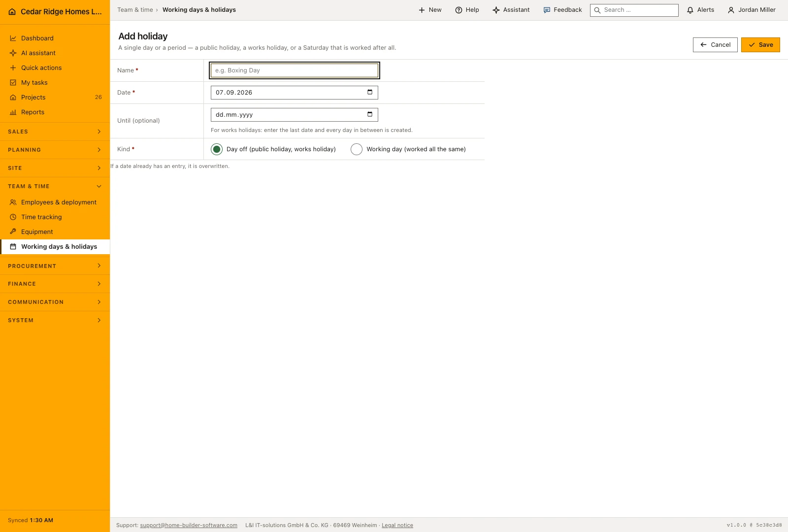Screen dimensions: 788x532
Task: Open the calendar picker in the Date field
Action: [x=370, y=92]
